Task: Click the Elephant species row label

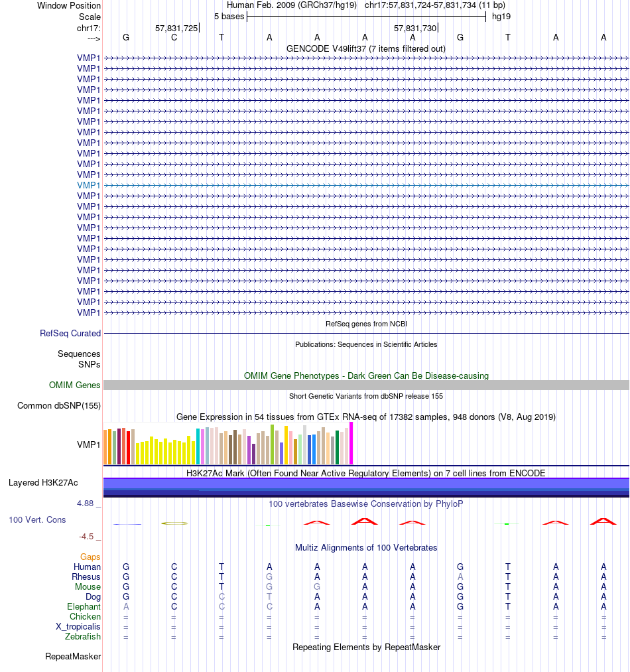Action: (x=84, y=606)
